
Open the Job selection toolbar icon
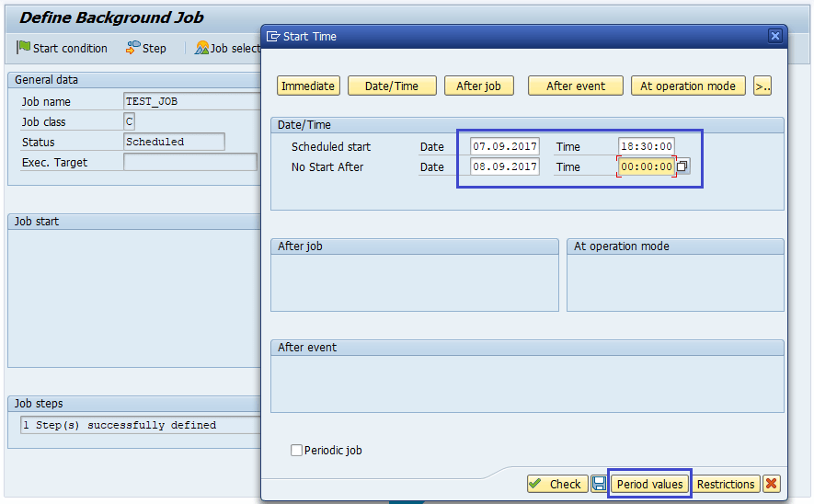click(201, 48)
